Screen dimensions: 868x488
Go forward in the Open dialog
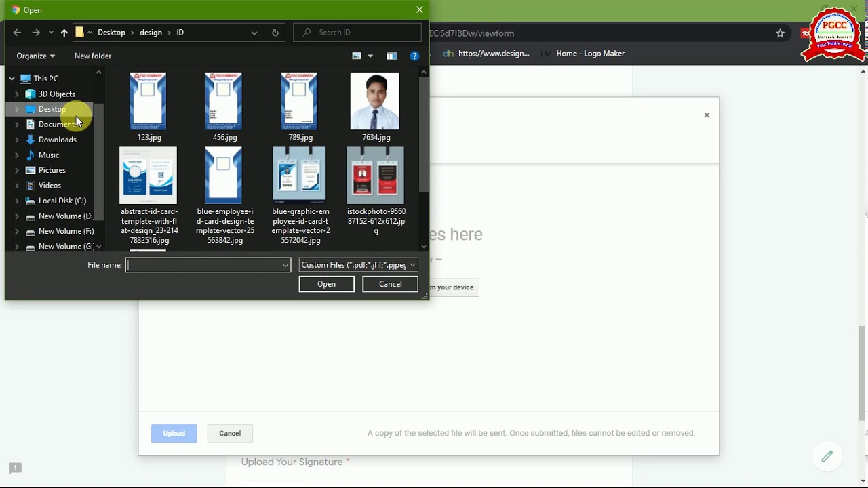click(36, 33)
